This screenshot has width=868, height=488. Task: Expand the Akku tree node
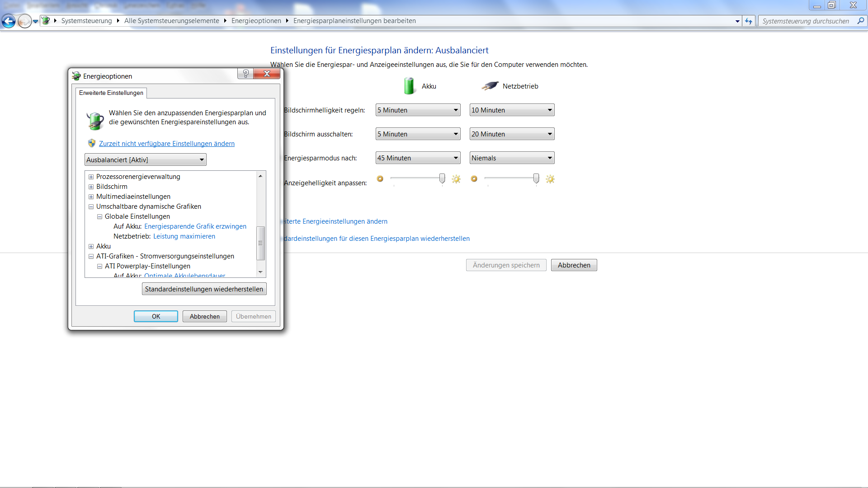tap(91, 246)
